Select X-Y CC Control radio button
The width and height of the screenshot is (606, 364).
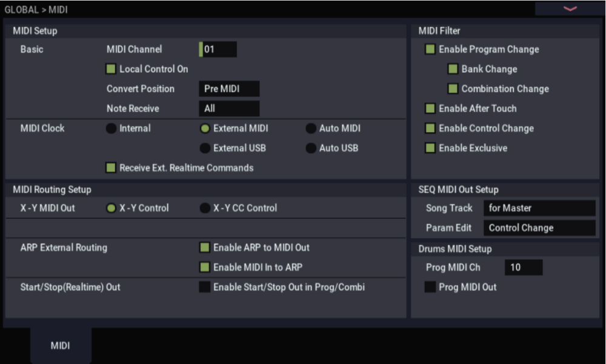coord(205,208)
